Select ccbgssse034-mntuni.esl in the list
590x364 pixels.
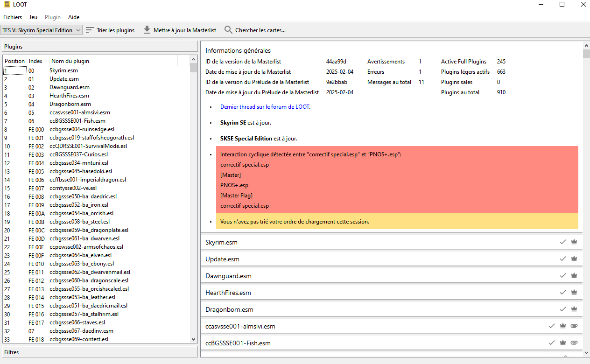(x=97, y=163)
